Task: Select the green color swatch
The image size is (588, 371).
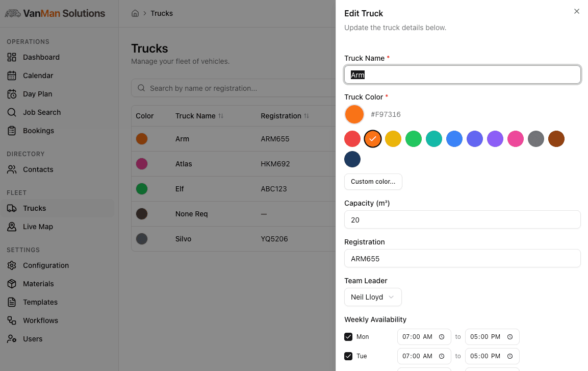Action: pyautogui.click(x=414, y=139)
